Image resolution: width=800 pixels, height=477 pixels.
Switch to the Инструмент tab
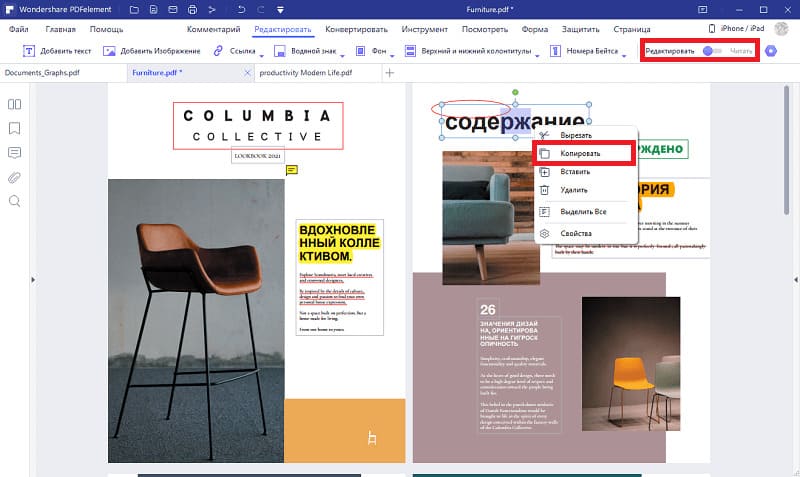424,29
